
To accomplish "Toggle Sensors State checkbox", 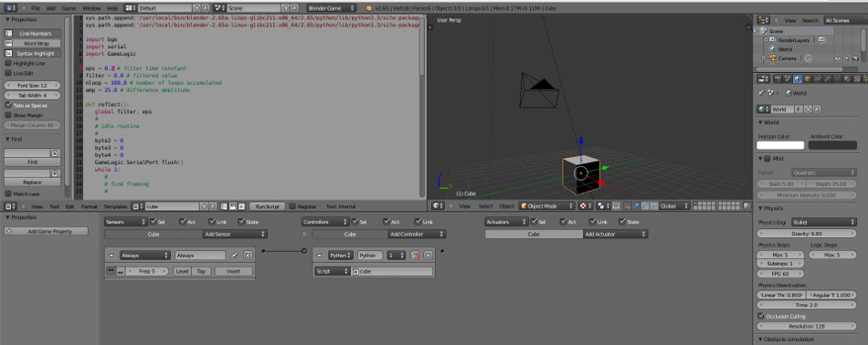I will pos(241,221).
